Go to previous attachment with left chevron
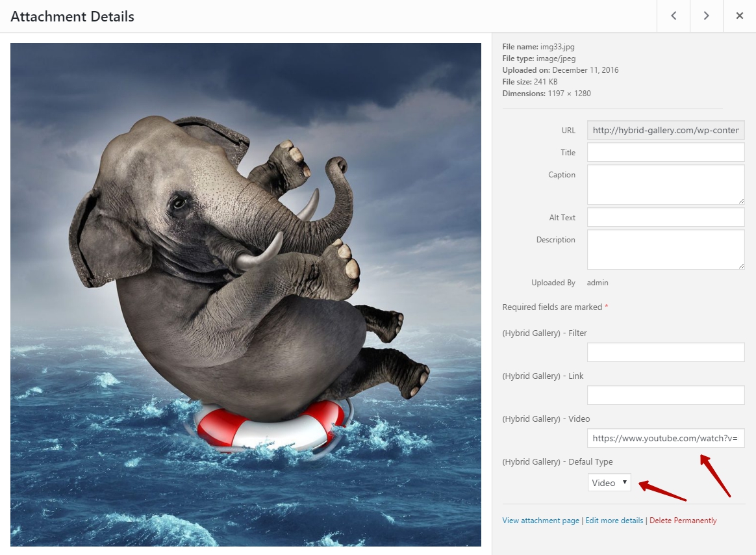756x555 pixels. pos(674,16)
